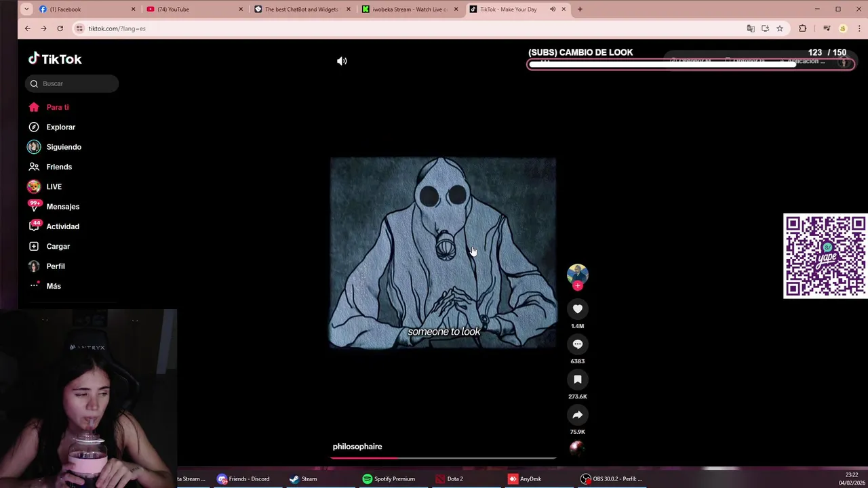This screenshot has height=488, width=868.
Task: Close the TikTok browser tab
Action: tap(564, 9)
